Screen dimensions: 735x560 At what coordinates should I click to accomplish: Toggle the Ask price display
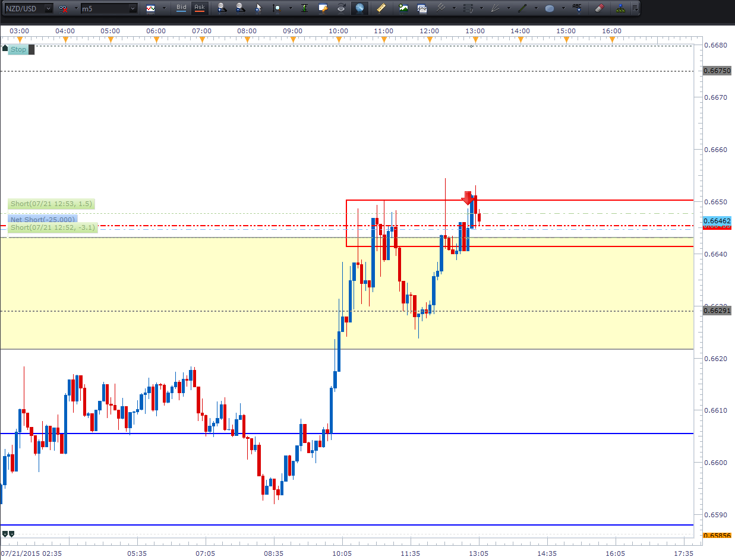200,8
